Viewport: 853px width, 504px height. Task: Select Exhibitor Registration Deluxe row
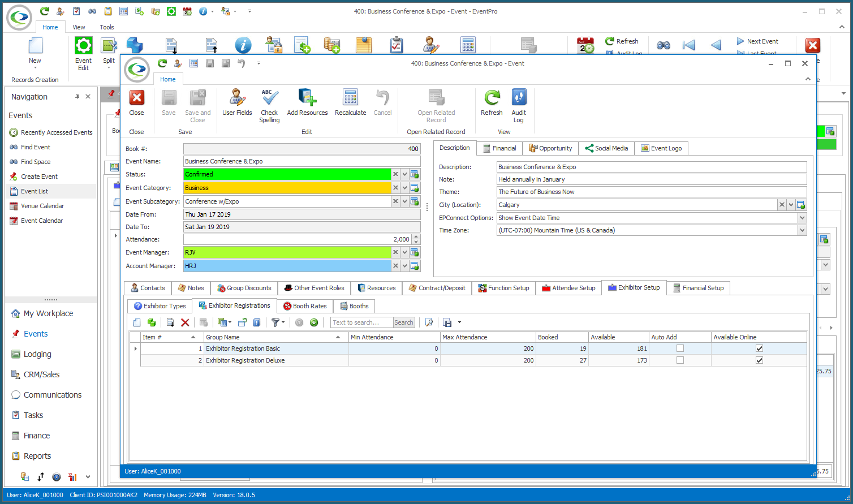[474, 360]
